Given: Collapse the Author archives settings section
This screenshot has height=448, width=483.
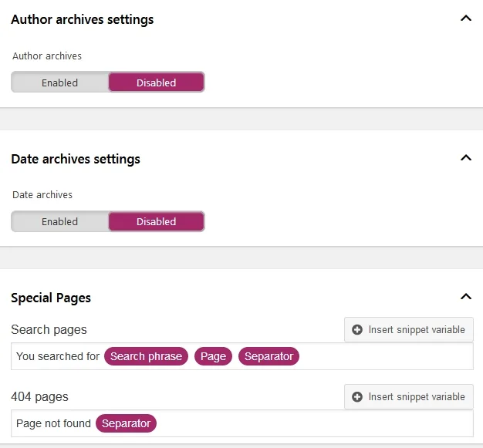Looking at the screenshot, I should coord(466,19).
